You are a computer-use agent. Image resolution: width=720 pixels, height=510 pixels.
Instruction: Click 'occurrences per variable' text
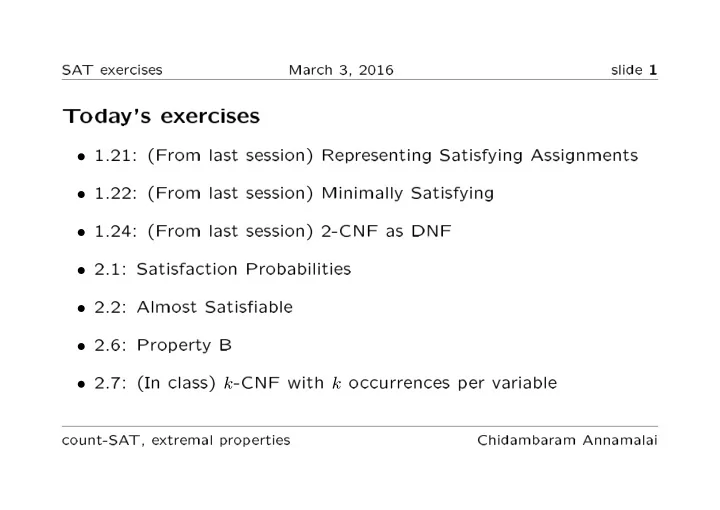pos(453,383)
